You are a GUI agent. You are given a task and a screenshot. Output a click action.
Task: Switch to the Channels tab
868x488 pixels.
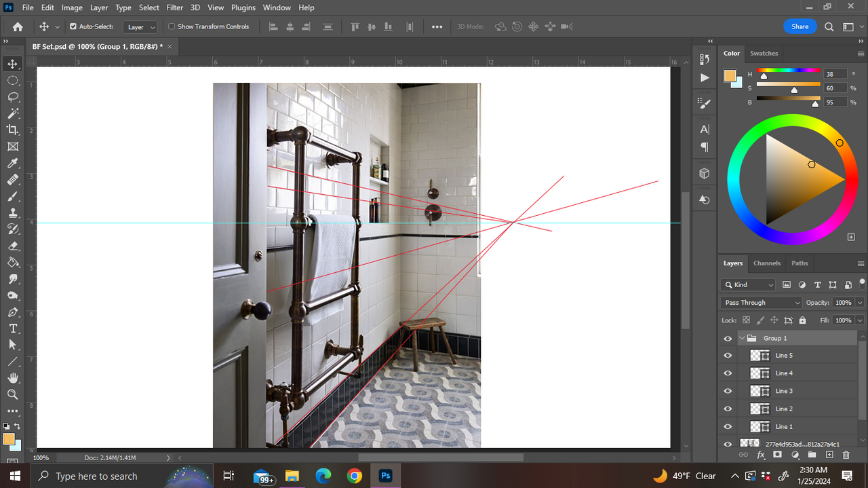click(767, 263)
